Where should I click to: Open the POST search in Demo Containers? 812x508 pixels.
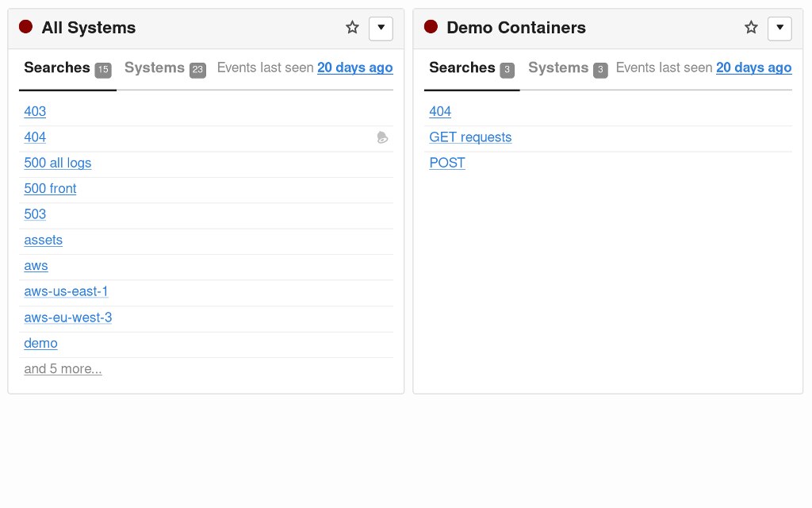pos(447,163)
